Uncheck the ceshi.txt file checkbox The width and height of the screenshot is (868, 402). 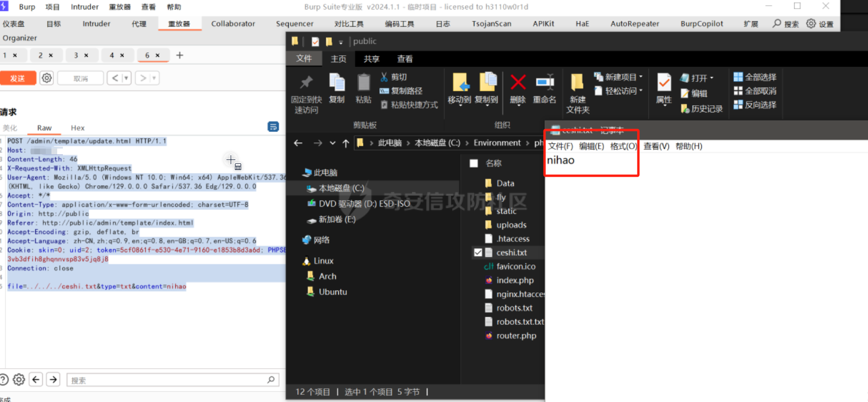point(478,252)
